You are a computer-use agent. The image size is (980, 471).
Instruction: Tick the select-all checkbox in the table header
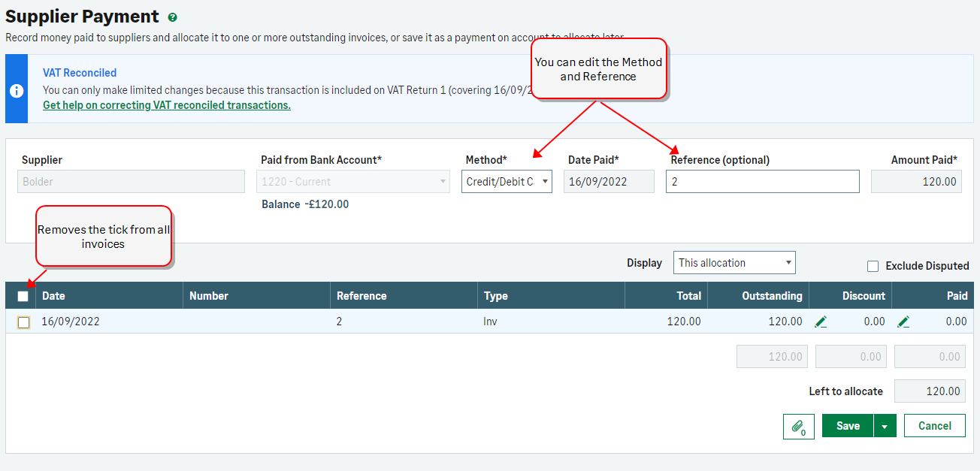[23, 296]
